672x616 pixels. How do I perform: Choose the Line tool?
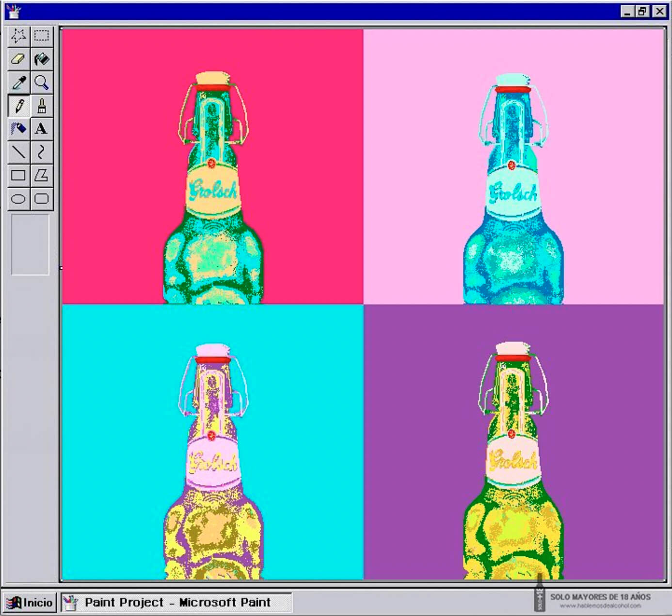point(18,152)
